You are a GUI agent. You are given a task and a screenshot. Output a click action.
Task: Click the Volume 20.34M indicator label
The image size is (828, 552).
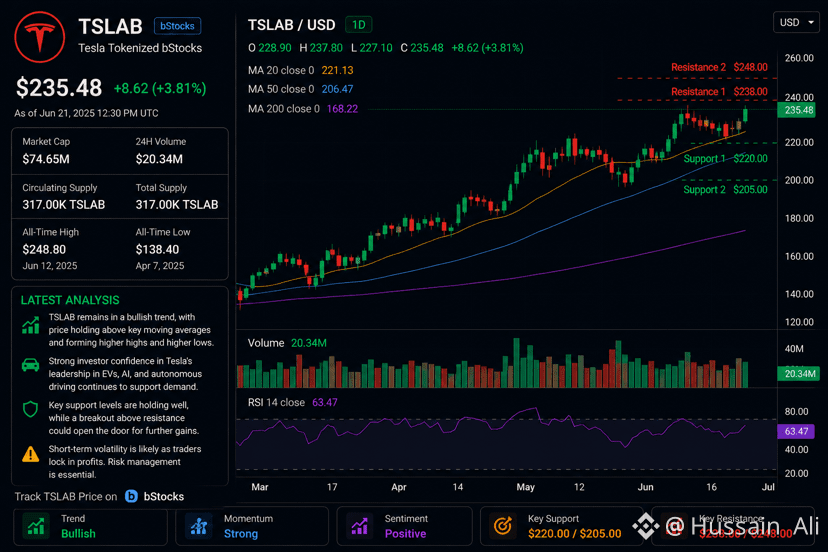287,343
